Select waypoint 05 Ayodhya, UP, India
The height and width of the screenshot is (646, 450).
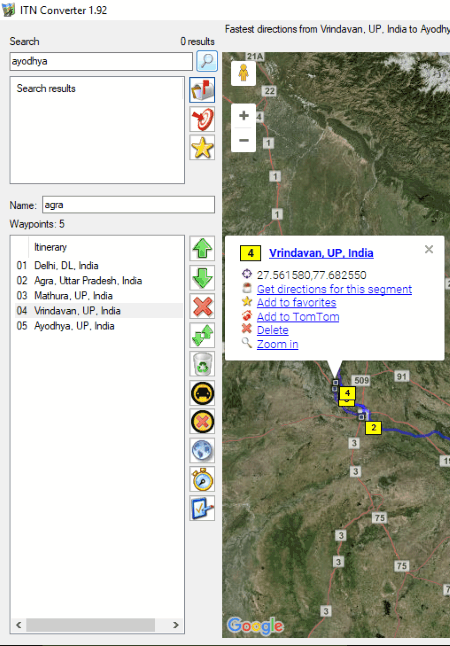(x=98, y=326)
